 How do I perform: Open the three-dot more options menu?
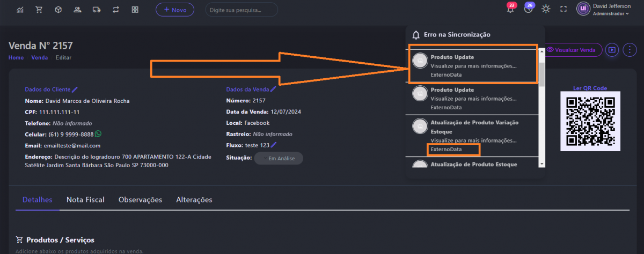tap(629, 50)
